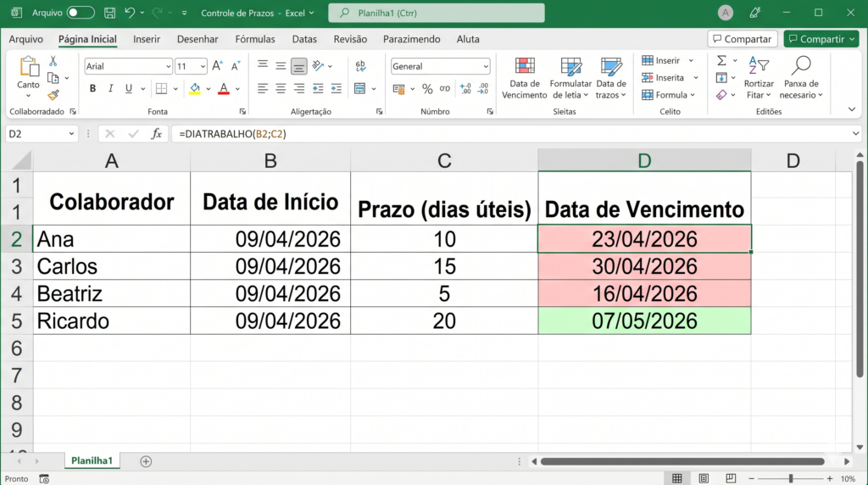The width and height of the screenshot is (868, 485).
Task: Open the Name Box D2 dropdown
Action: point(71,134)
